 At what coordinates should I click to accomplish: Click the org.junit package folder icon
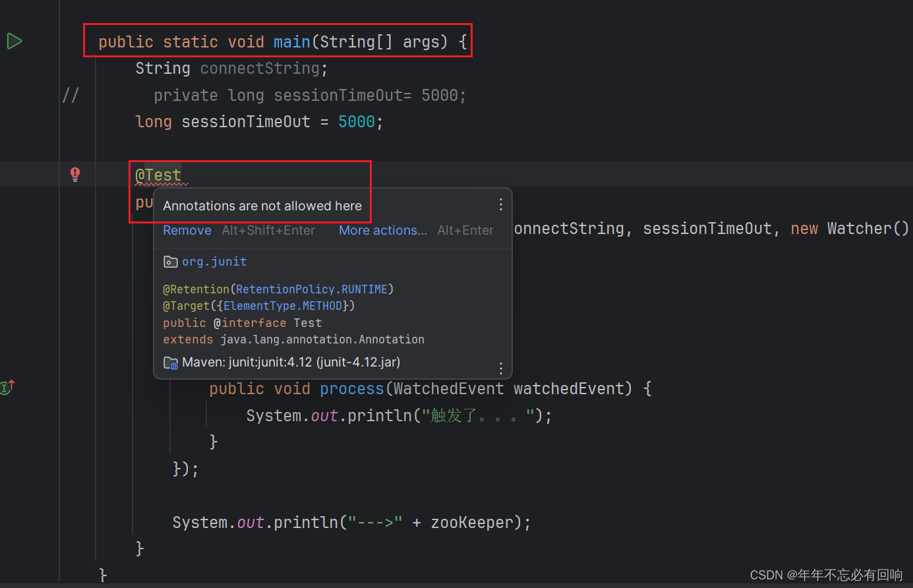tap(170, 262)
